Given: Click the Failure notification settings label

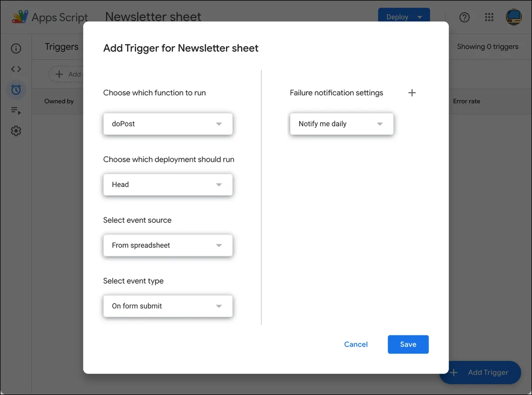Looking at the screenshot, I should point(336,93).
